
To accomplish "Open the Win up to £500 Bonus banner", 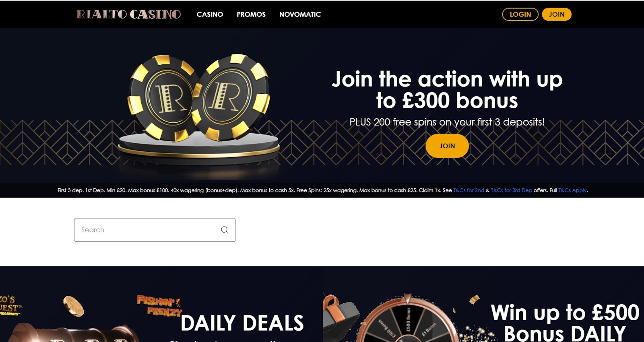I will pos(483,304).
